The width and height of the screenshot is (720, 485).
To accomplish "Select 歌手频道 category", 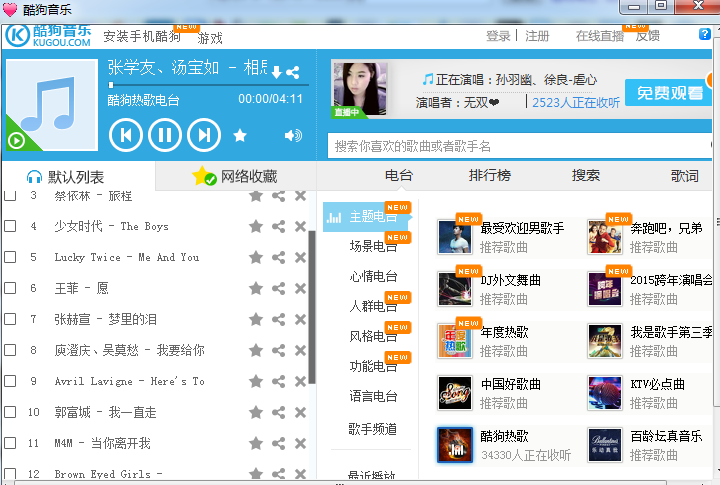I will pos(373,429).
